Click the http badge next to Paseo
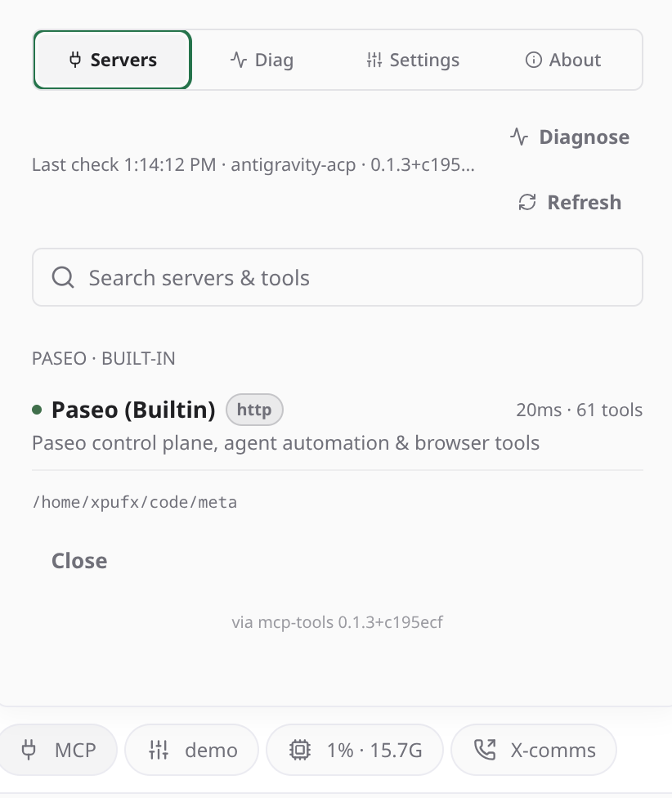 254,410
